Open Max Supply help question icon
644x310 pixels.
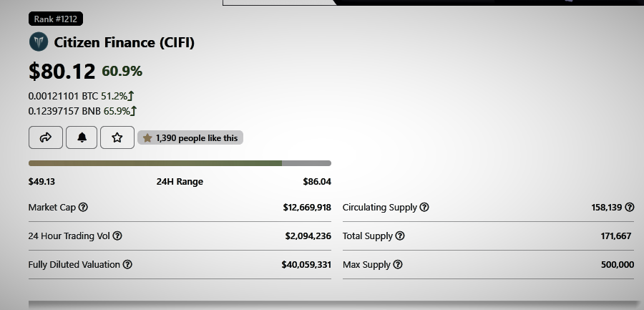point(398,264)
